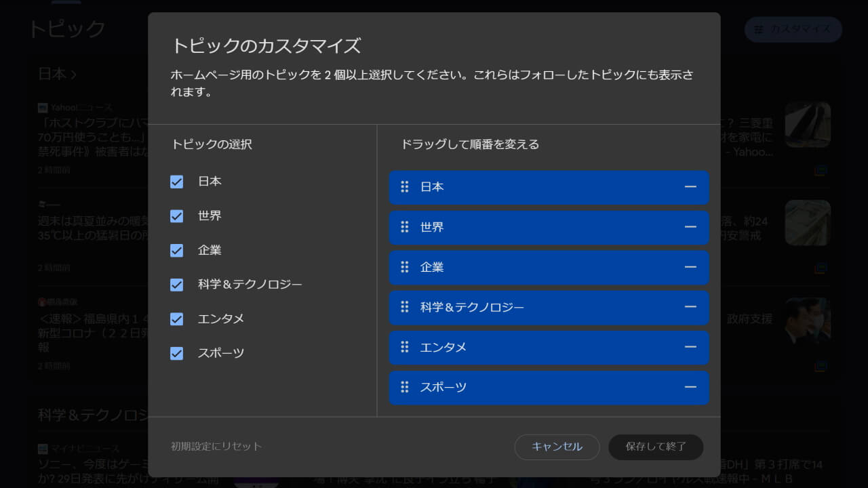Remove the スポーツ topic using its minus icon
Viewport: 868px width, 488px height.
click(690, 388)
